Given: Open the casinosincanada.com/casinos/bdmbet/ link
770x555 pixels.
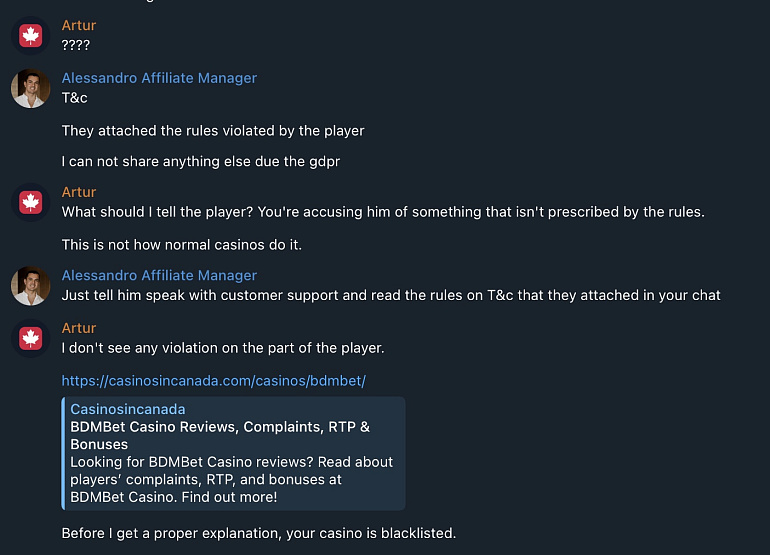Looking at the screenshot, I should click(214, 381).
